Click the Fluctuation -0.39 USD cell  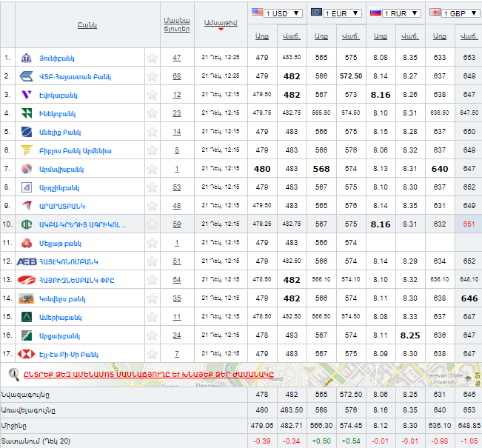pyautogui.click(x=262, y=441)
